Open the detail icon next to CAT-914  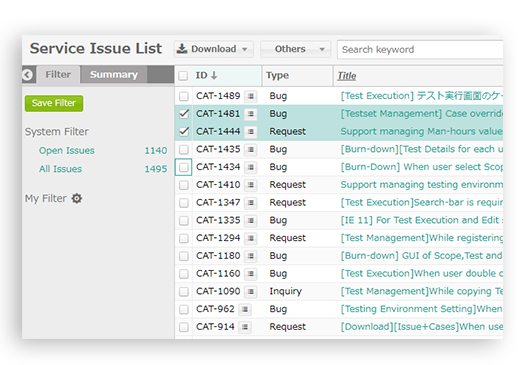click(245, 327)
